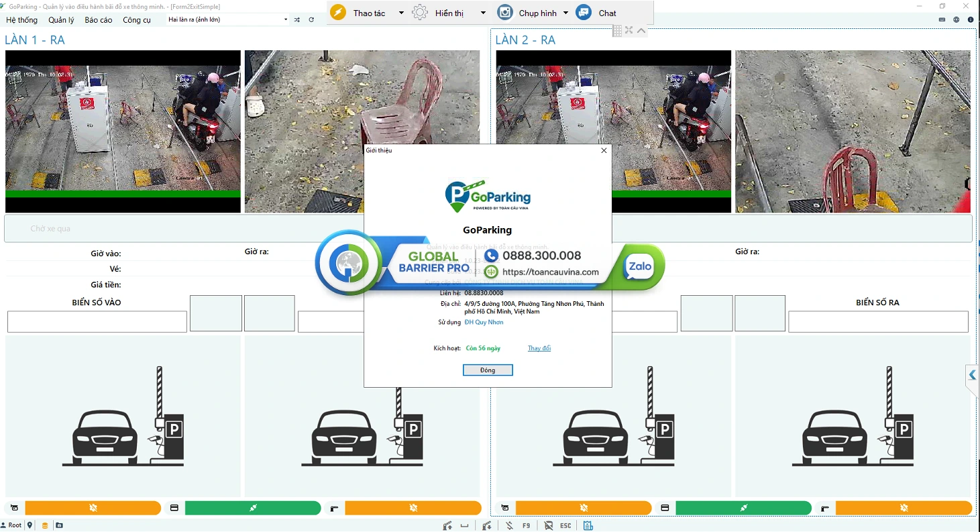Click Làn 2 green card reader status bar
The width and height of the screenshot is (980, 532).
[743, 508]
